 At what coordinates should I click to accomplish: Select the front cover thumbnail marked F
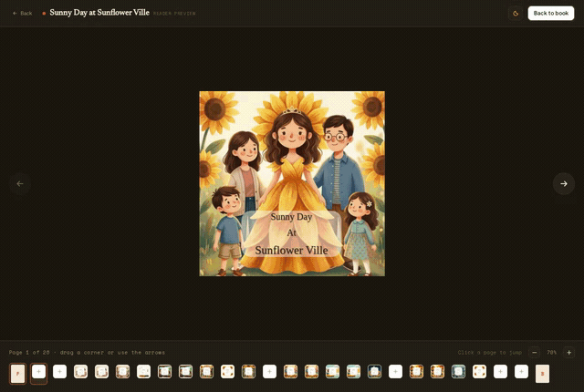17,374
